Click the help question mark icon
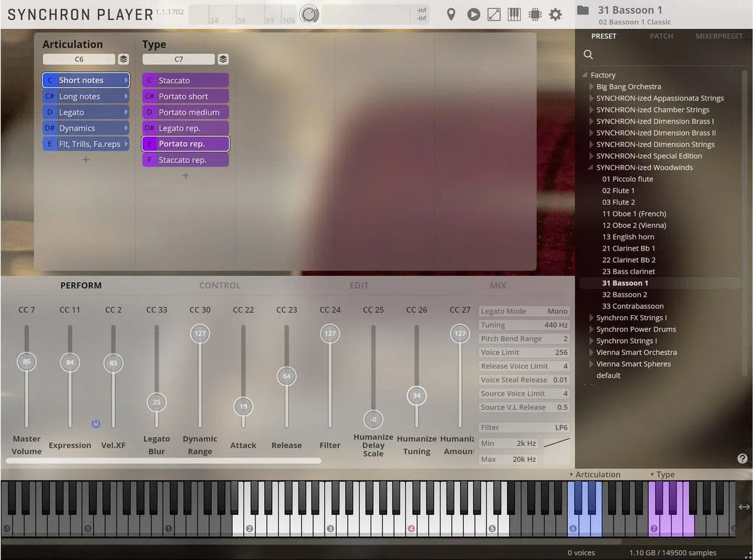This screenshot has height=560, width=753. pos(742,458)
